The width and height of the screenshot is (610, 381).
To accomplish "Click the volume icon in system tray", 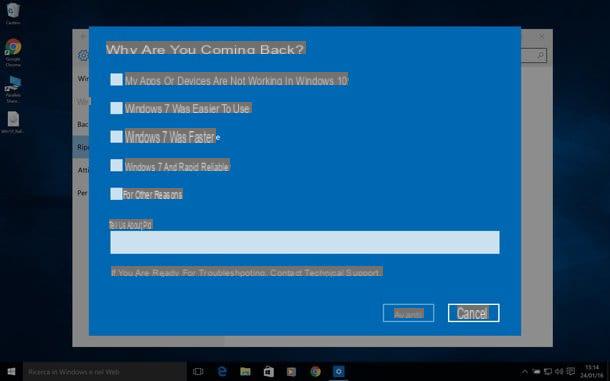I will tap(559, 371).
